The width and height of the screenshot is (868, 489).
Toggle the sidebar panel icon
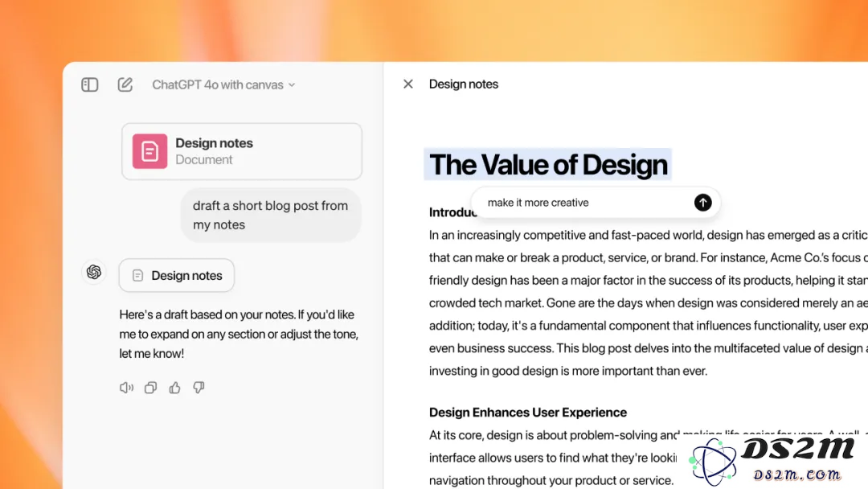point(90,84)
